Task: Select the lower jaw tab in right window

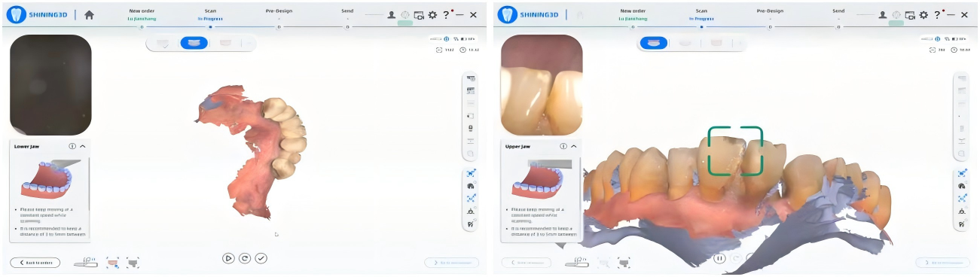Action: tap(685, 43)
